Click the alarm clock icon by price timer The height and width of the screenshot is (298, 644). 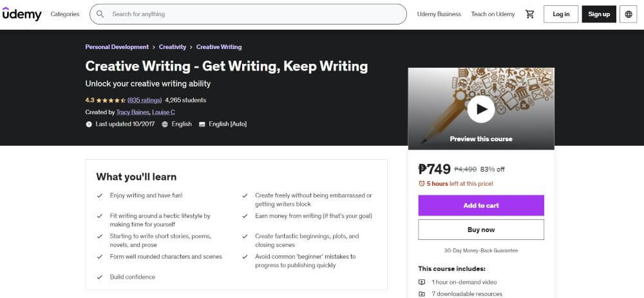(422, 184)
